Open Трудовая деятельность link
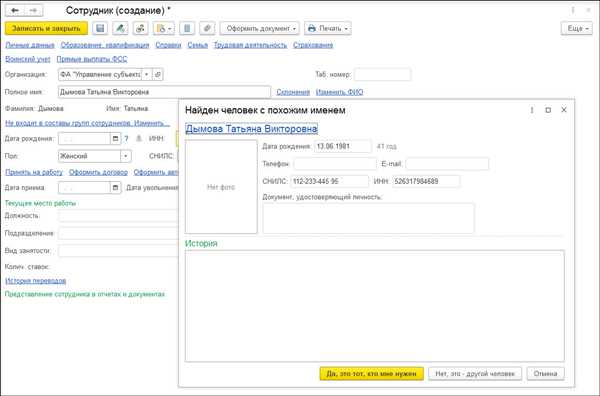Image resolution: width=600 pixels, height=396 pixels. tap(250, 45)
